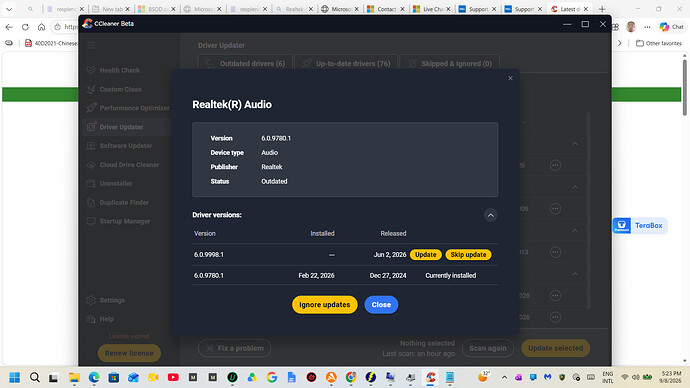This screenshot has width=690, height=388.
Task: Click the Outdated status value
Action: click(x=274, y=181)
